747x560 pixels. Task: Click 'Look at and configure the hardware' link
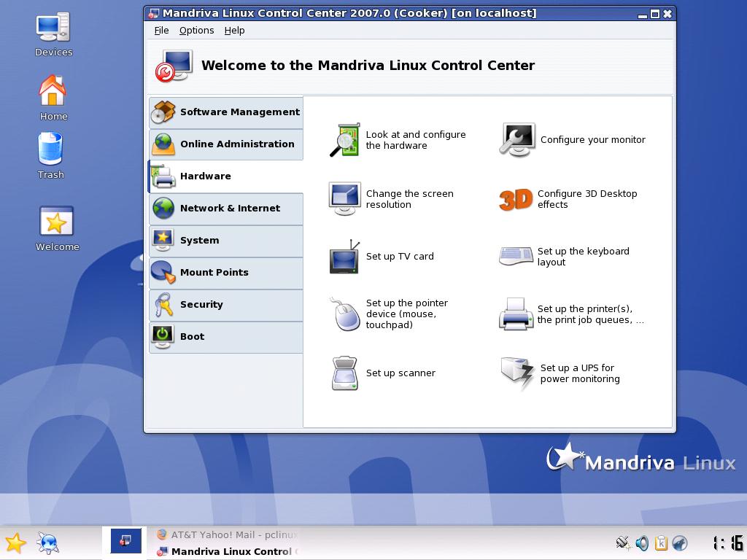pos(415,140)
